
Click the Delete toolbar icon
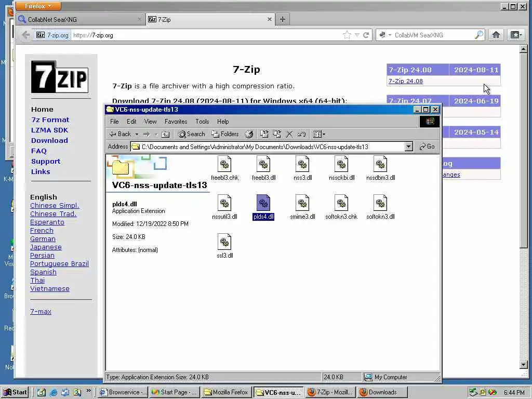point(289,135)
